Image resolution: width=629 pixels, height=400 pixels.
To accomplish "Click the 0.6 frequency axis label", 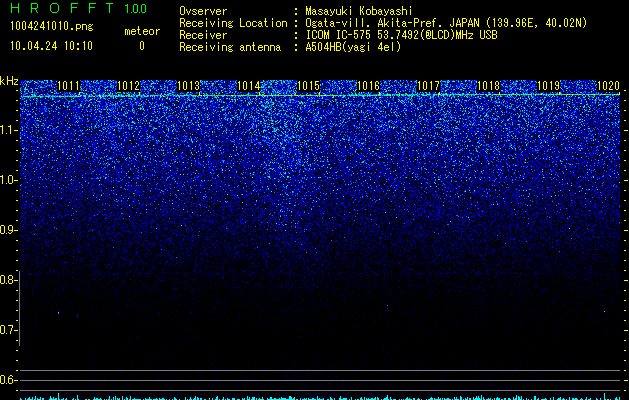I will coord(9,380).
